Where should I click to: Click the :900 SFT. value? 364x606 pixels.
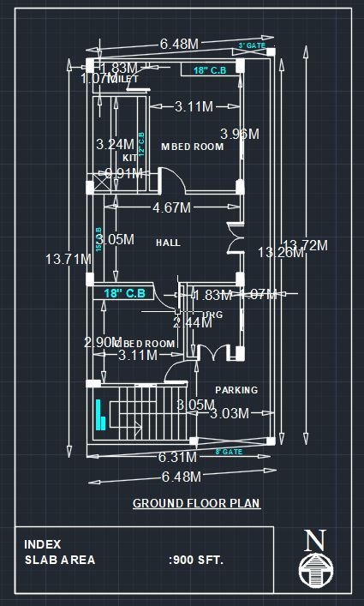point(196,560)
